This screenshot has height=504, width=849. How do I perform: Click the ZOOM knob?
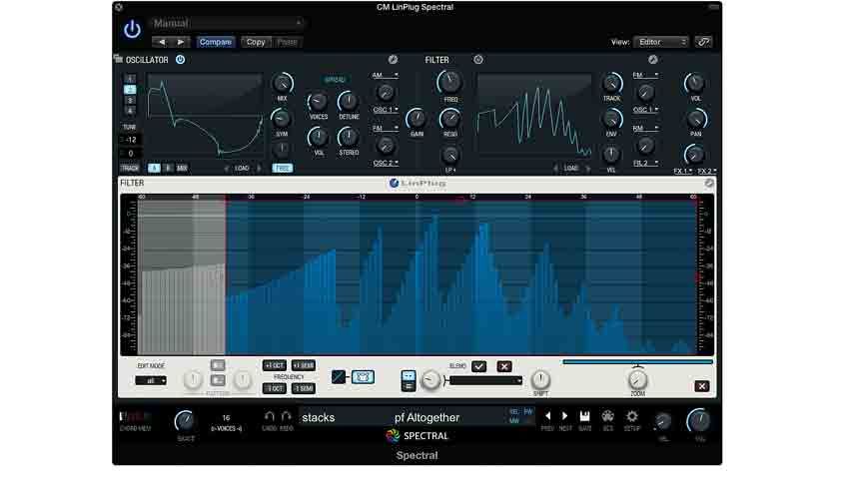click(638, 379)
